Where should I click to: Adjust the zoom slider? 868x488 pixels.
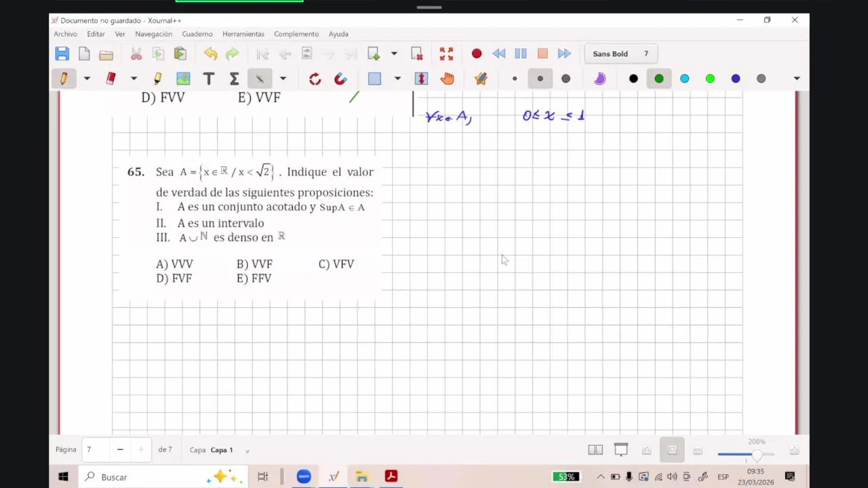[746, 454]
